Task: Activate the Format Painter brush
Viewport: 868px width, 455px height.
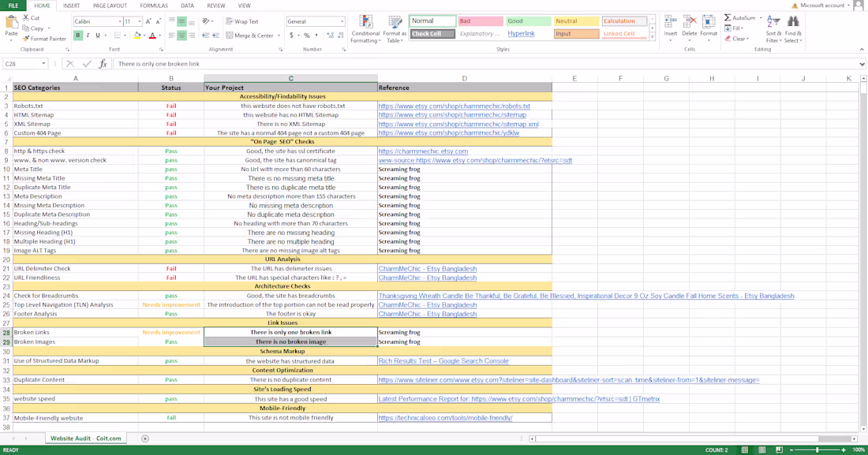Action: click(x=26, y=39)
